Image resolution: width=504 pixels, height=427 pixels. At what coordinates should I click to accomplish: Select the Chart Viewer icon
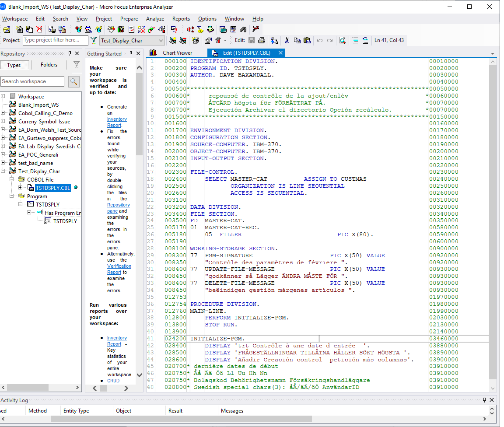click(152, 52)
